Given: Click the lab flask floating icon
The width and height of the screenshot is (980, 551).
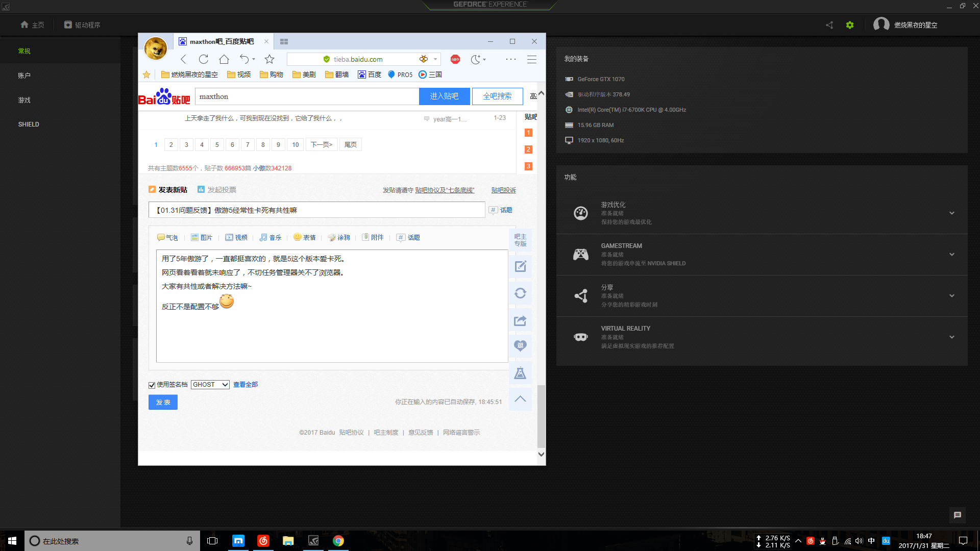Looking at the screenshot, I should point(520,373).
